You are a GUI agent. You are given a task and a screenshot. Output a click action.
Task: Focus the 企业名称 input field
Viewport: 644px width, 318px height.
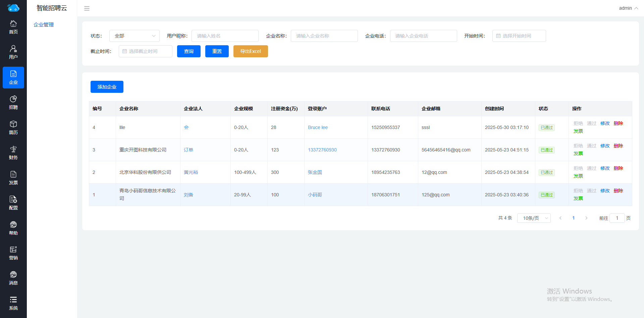pos(324,36)
